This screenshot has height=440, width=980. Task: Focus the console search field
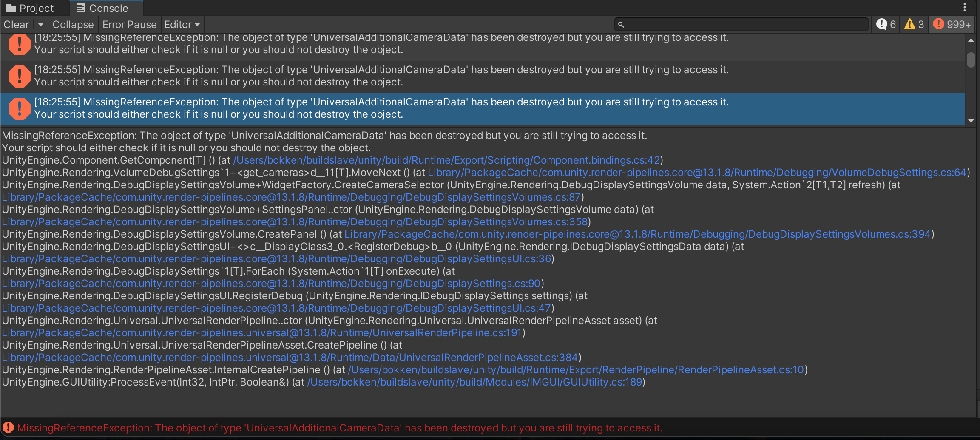741,24
